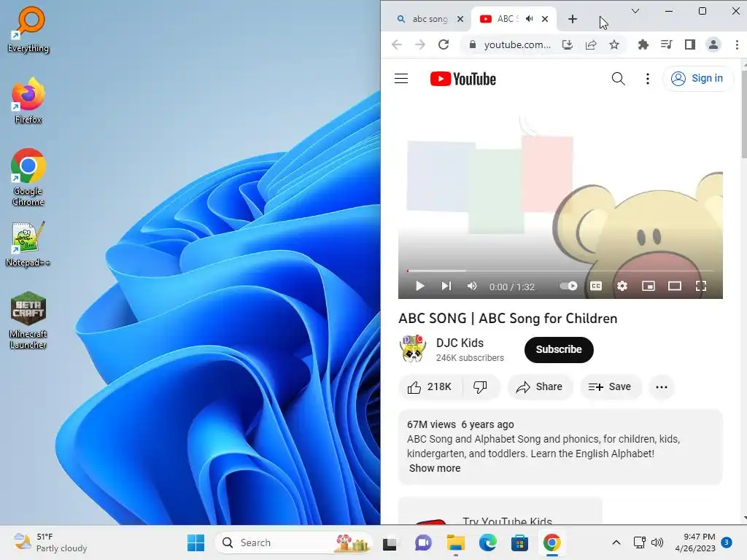This screenshot has height=560, width=747.
Task: Open YouTube search icon
Action: [618, 79]
